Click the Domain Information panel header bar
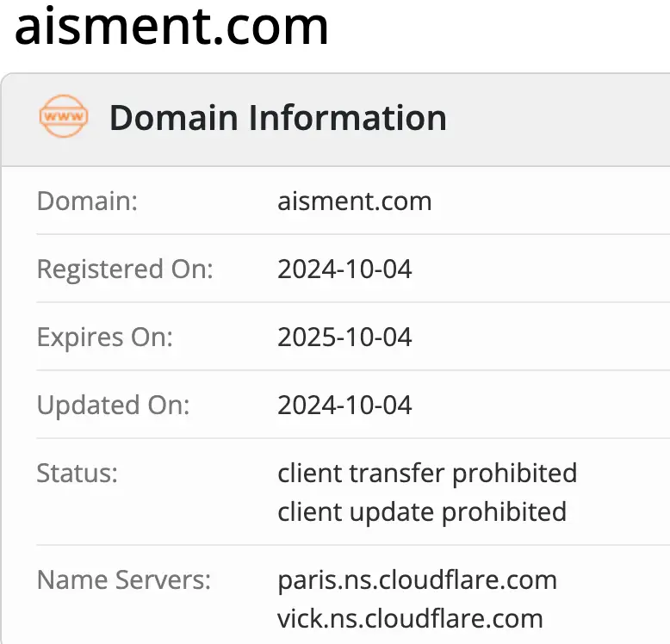Image resolution: width=670 pixels, height=644 pixels. [336, 120]
